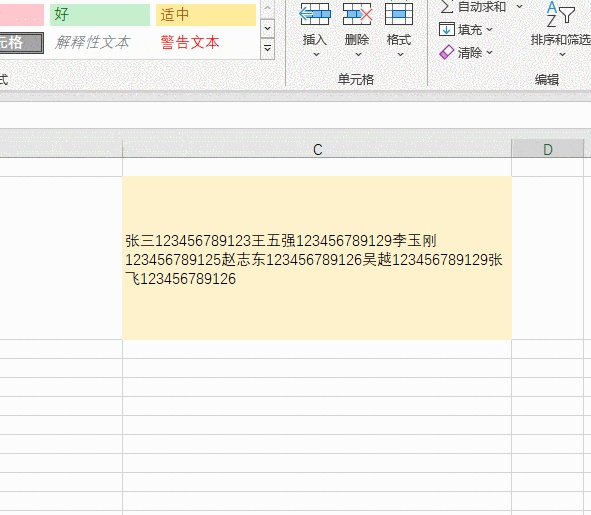The image size is (591, 515).
Task: Apply the 警告文本 red style
Action: point(190,42)
